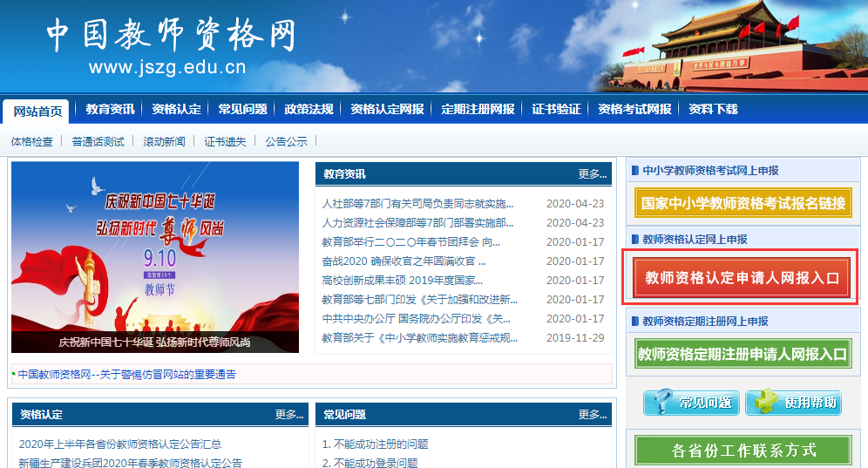Click 体格检查 sub-navigation link

click(31, 141)
